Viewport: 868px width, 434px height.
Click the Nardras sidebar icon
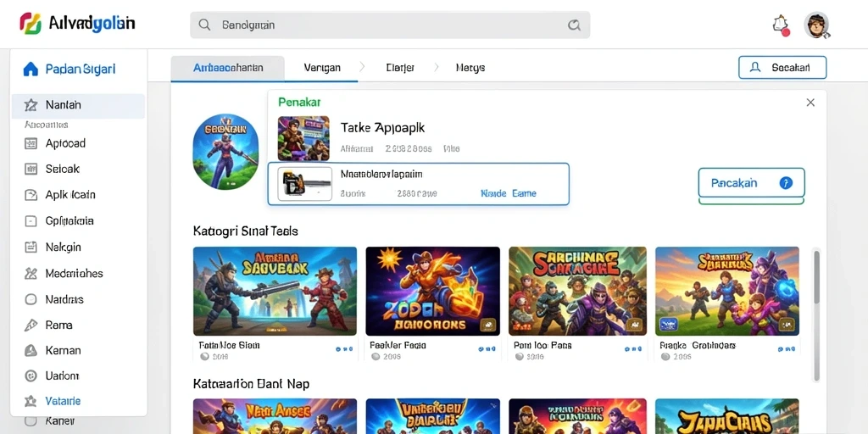31,299
